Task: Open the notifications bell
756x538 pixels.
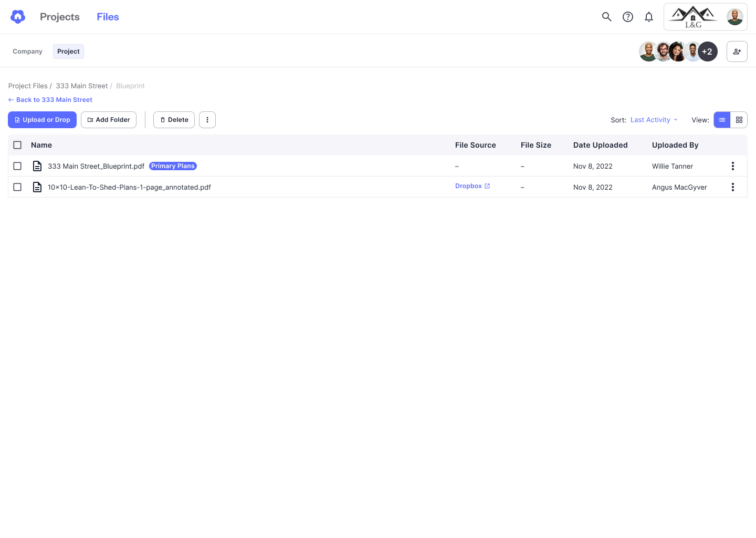Action: (648, 17)
